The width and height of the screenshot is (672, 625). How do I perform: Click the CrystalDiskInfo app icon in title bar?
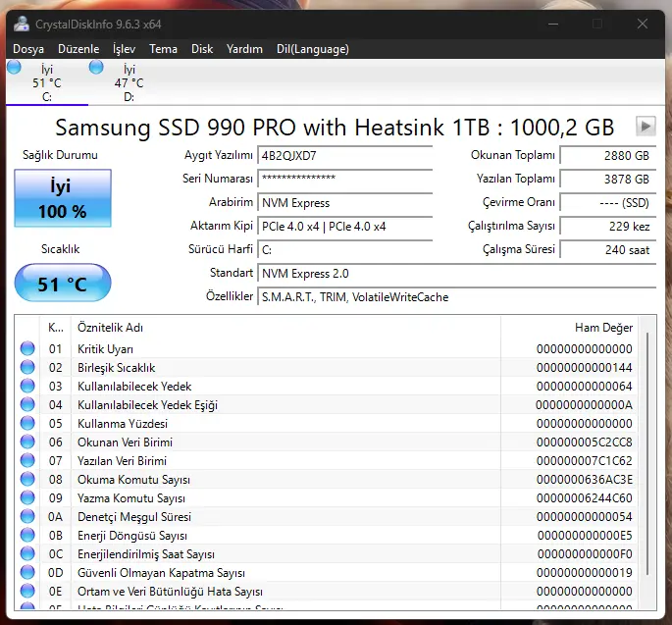click(x=21, y=24)
